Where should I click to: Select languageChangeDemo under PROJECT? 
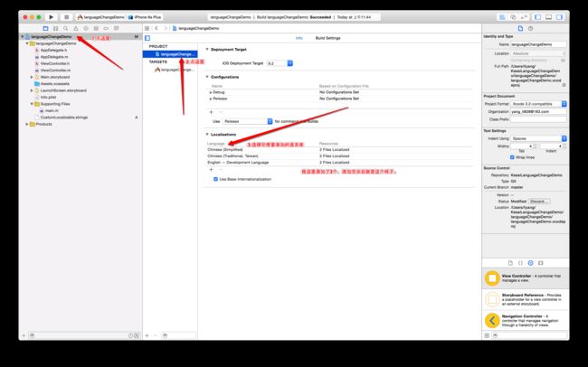[x=170, y=54]
